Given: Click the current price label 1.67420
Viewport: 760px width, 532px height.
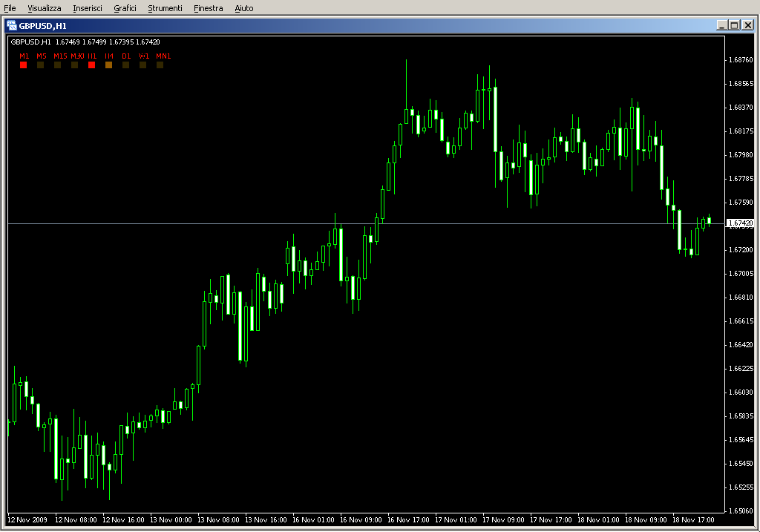Looking at the screenshot, I should click(740, 223).
